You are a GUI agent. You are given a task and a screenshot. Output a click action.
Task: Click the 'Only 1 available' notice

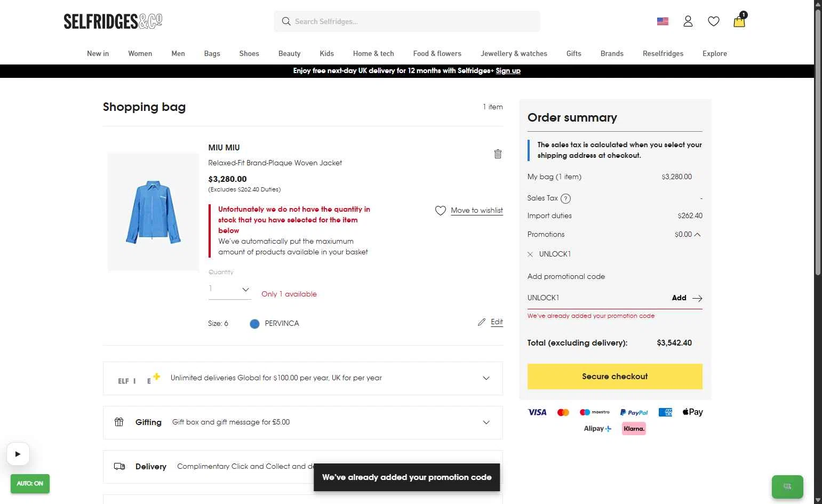click(x=289, y=294)
